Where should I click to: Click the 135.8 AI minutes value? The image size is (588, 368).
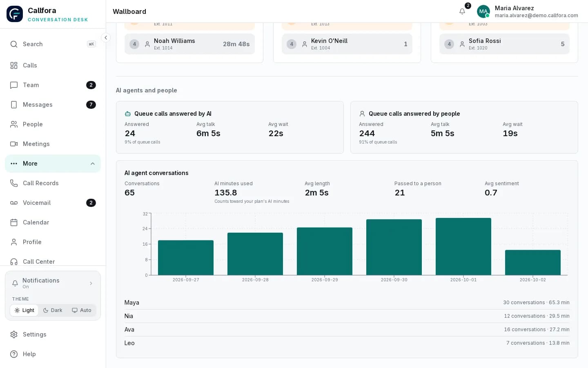[x=226, y=193]
